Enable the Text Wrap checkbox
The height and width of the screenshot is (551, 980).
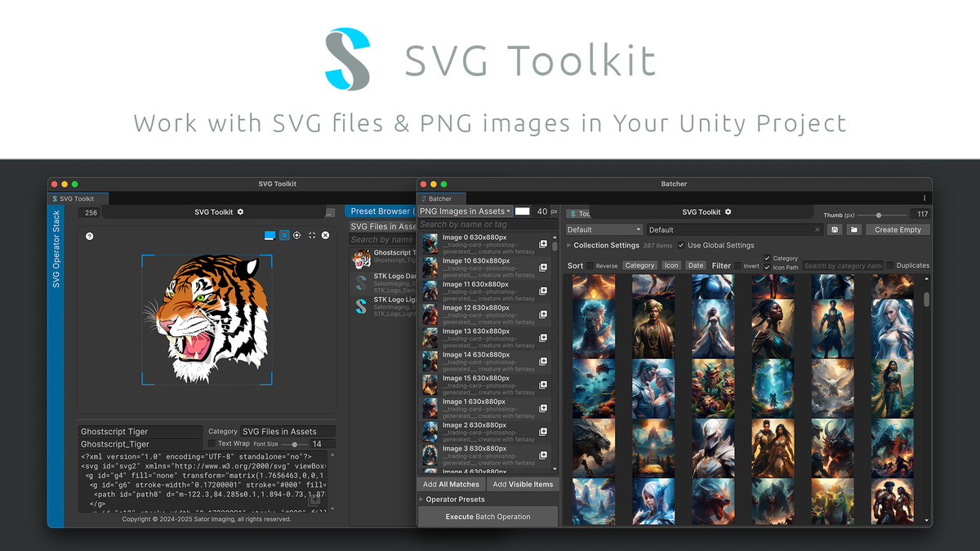[x=212, y=444]
